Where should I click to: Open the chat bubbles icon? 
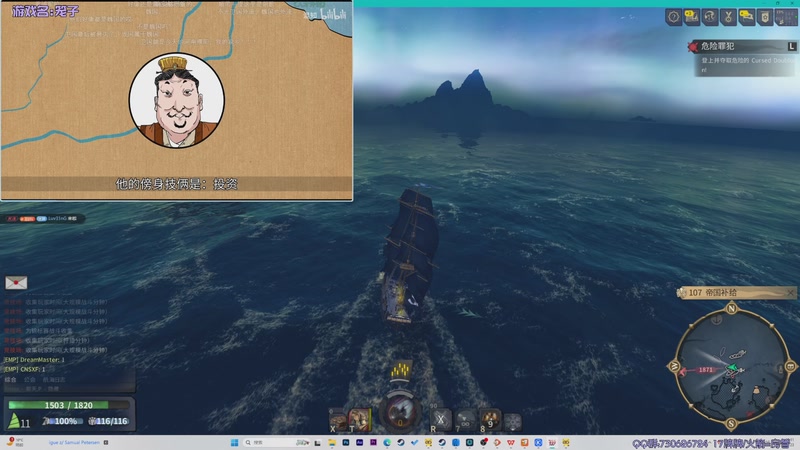click(x=746, y=17)
